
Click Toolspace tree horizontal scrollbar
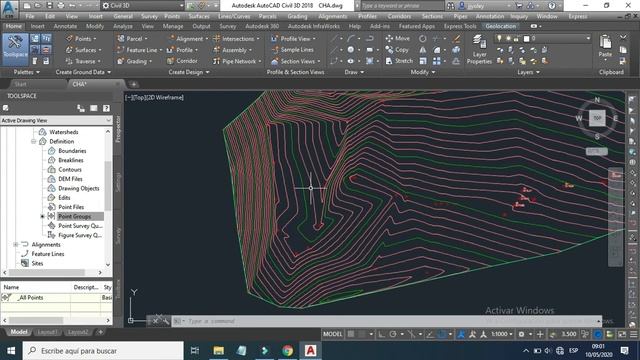coord(47,272)
